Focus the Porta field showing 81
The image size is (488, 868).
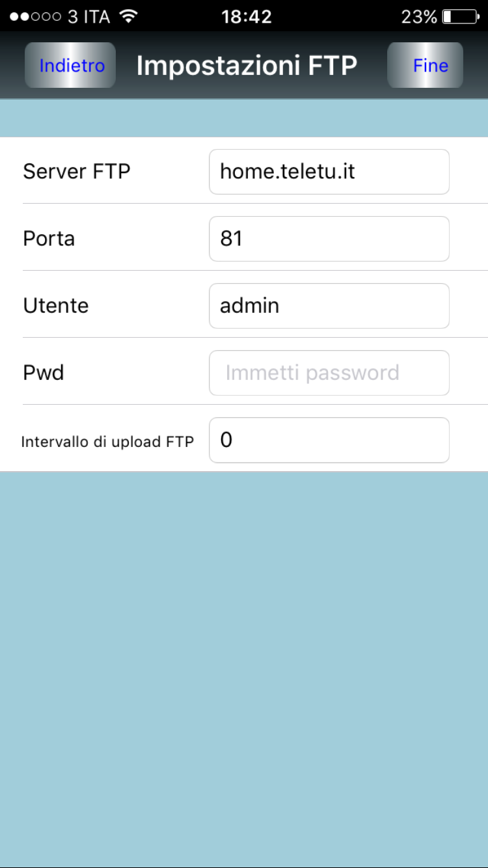329,239
